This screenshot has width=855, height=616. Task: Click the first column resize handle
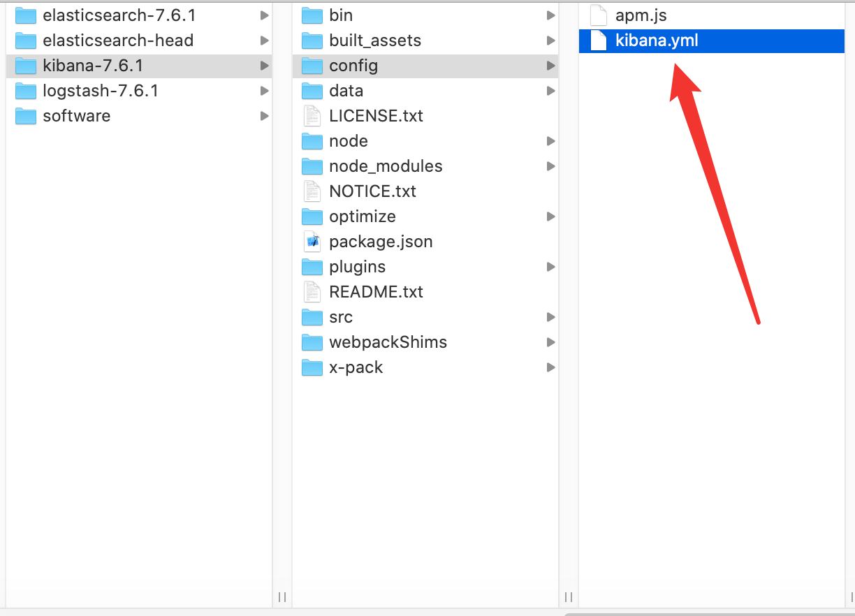click(x=282, y=597)
